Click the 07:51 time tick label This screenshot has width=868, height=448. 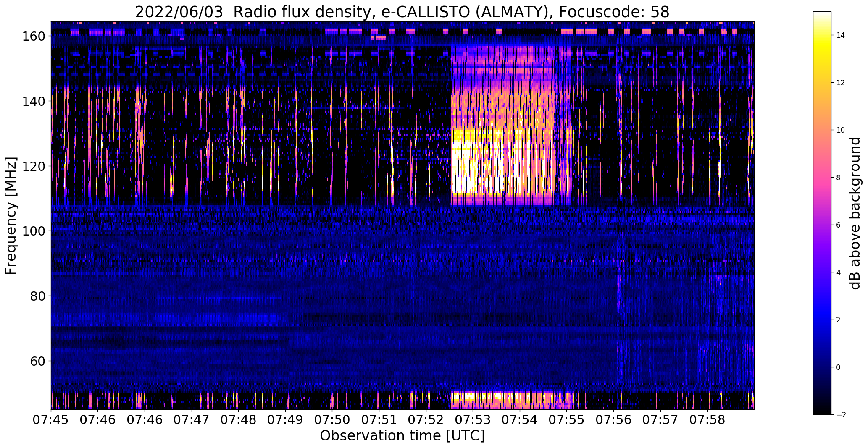pyautogui.click(x=379, y=420)
